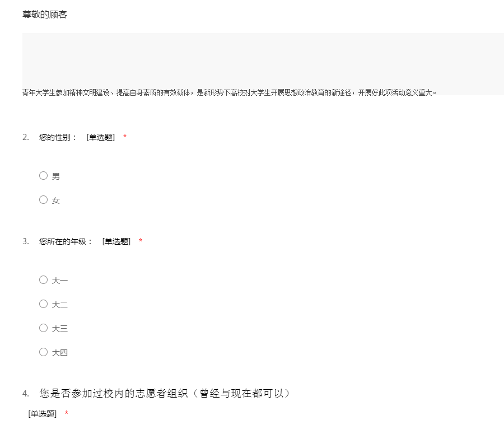
Task: Click the 大四 option text label
Action: (x=60, y=353)
